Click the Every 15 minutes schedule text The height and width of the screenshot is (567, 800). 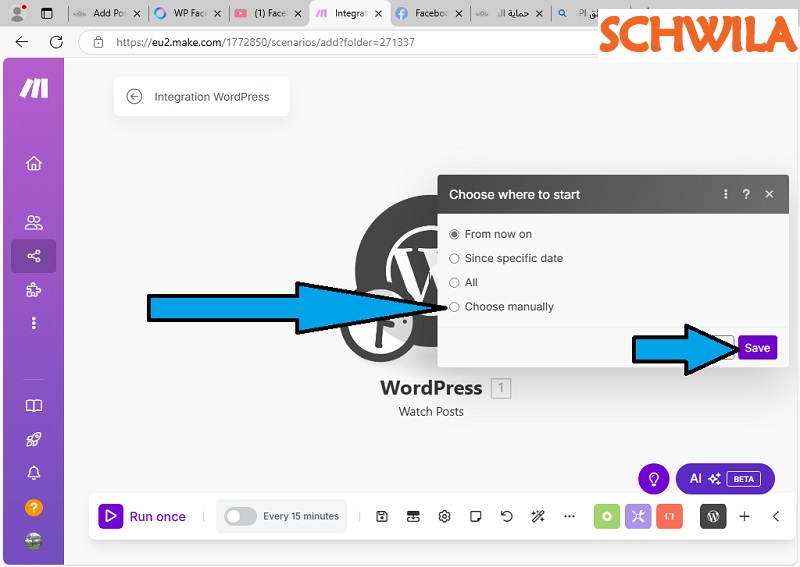click(x=301, y=516)
